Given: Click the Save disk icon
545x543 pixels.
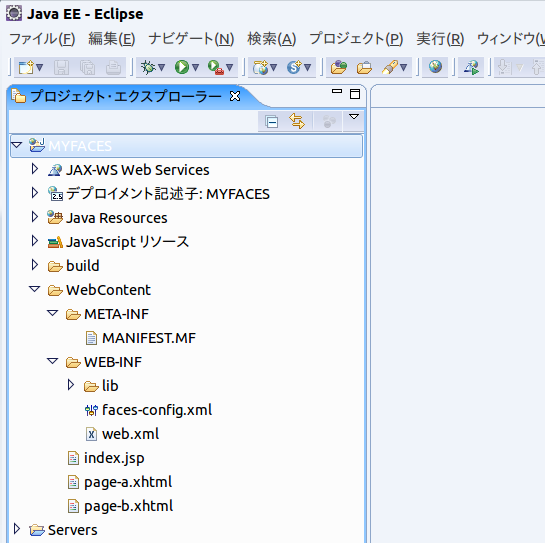Looking at the screenshot, I should [62, 67].
